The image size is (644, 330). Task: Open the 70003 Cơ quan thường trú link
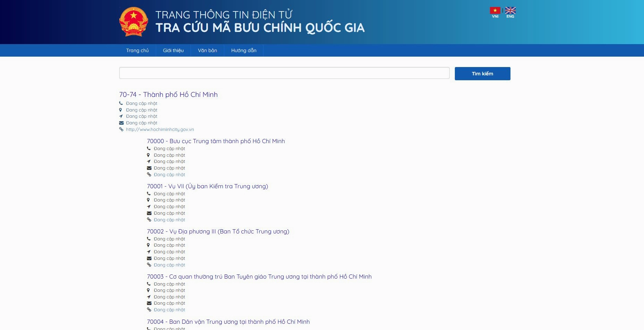[259, 277]
